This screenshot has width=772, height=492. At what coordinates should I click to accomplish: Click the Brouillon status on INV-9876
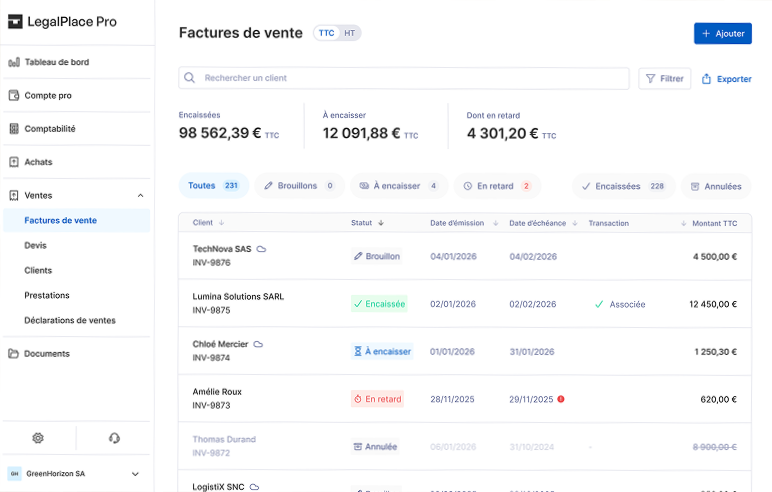click(x=377, y=257)
